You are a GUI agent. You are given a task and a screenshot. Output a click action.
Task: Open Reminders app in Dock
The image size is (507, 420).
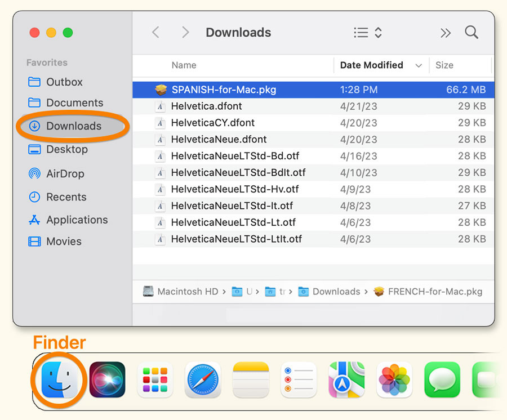click(x=299, y=380)
